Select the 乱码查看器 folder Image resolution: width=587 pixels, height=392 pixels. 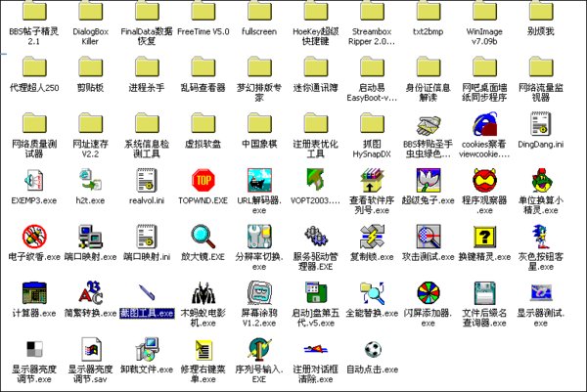pyautogui.click(x=203, y=66)
